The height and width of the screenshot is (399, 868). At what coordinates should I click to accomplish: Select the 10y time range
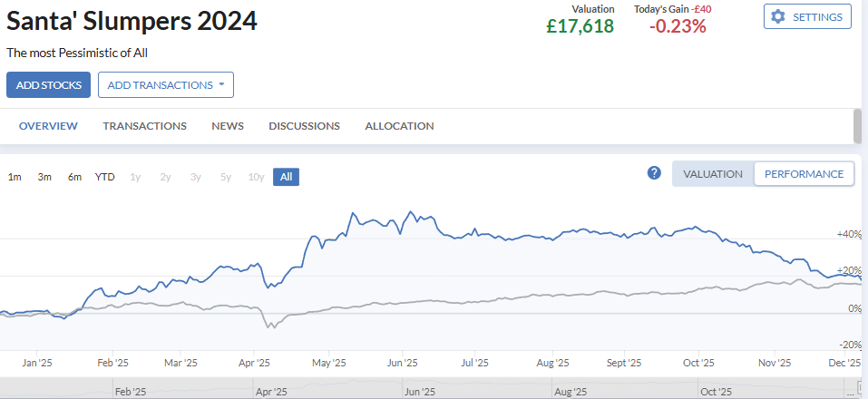tap(256, 177)
